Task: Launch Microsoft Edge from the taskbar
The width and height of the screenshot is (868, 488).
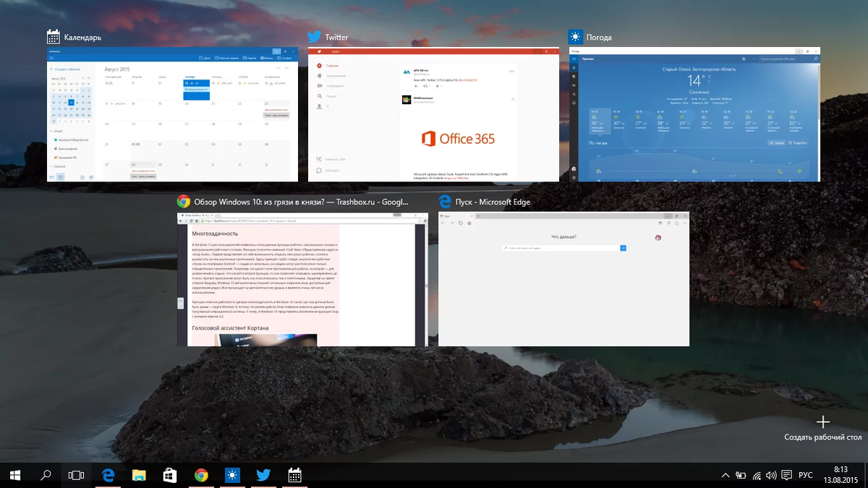Action: (109, 475)
